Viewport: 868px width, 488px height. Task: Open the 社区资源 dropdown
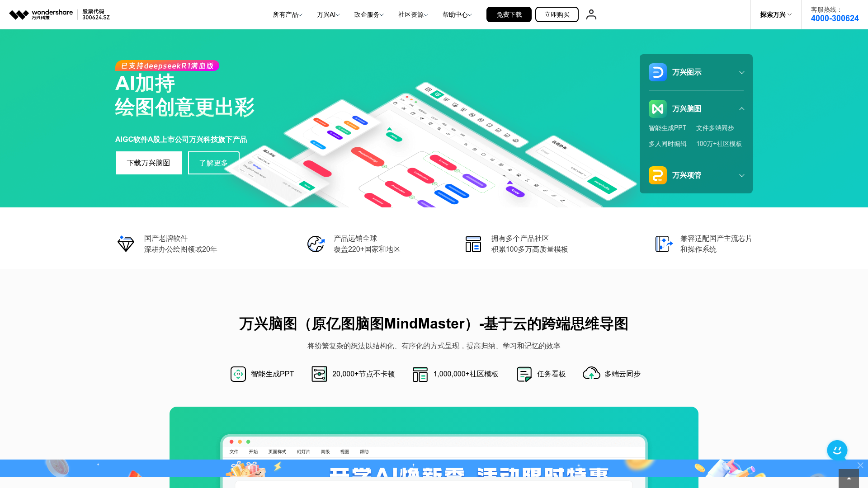413,14
